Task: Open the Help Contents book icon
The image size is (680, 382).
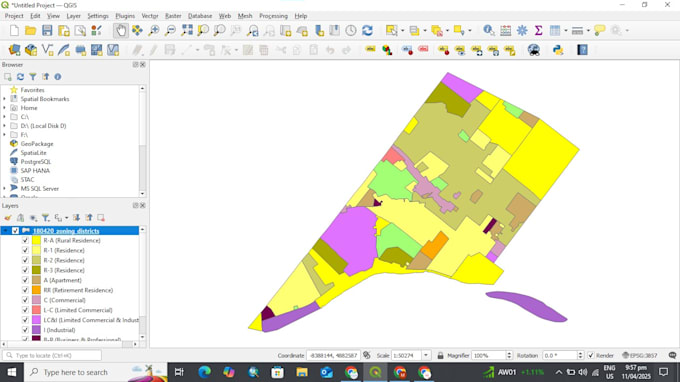Action: coord(582,50)
